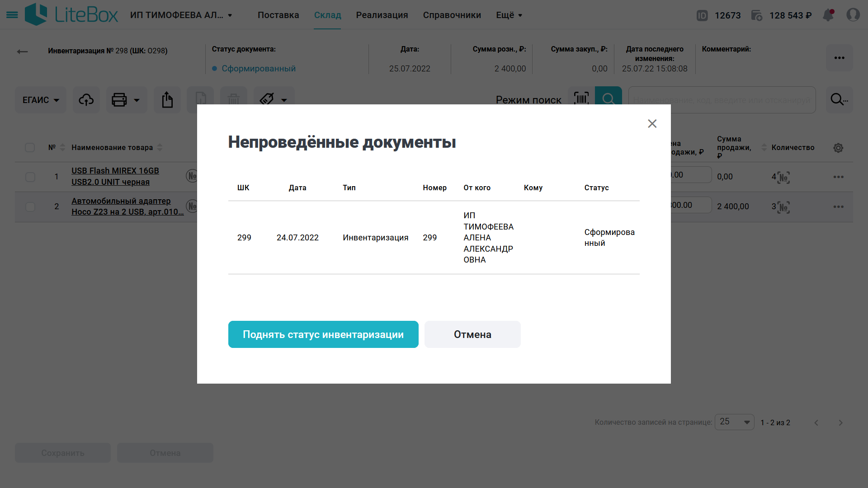
Task: Close the Непроведённые документы dialog
Action: [652, 124]
